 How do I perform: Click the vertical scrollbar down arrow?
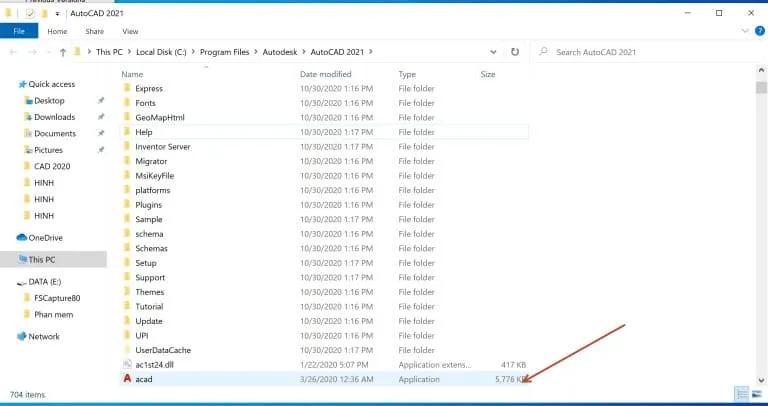tap(761, 380)
